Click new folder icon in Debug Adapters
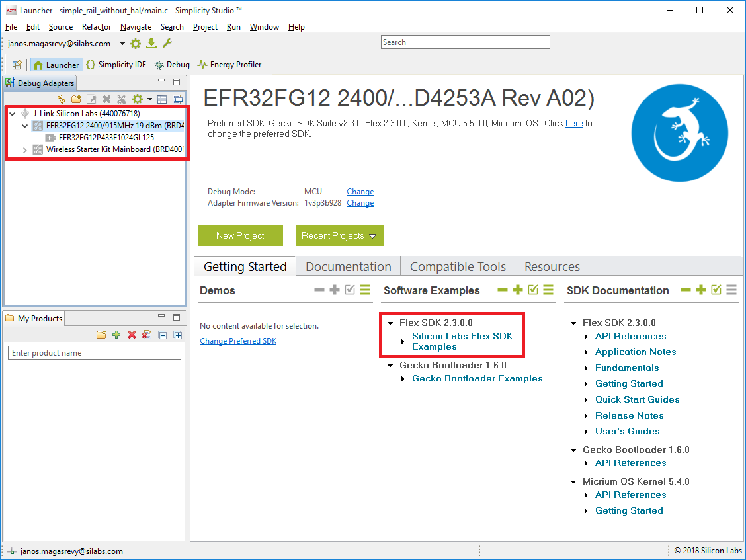 (76, 99)
